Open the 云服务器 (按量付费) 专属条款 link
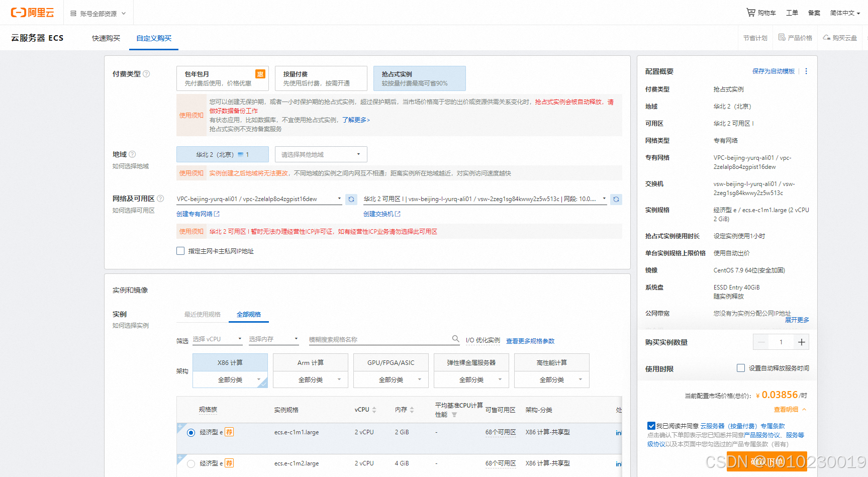 click(x=742, y=426)
